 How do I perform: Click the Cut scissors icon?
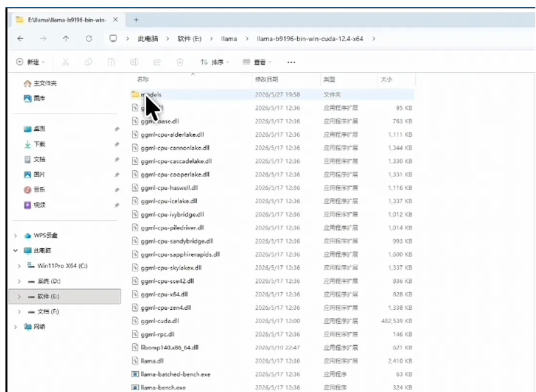pos(66,62)
